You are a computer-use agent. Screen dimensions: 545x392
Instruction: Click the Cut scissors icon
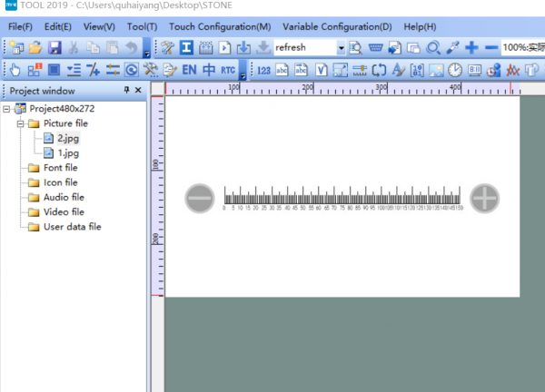pyautogui.click(x=74, y=47)
